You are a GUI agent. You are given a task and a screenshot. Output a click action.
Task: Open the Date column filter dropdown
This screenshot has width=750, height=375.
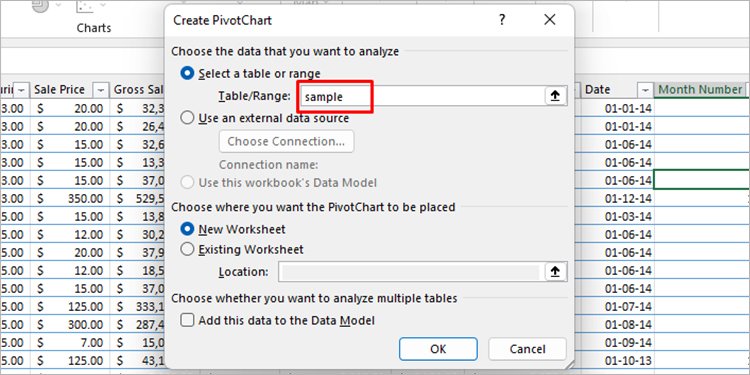(645, 89)
